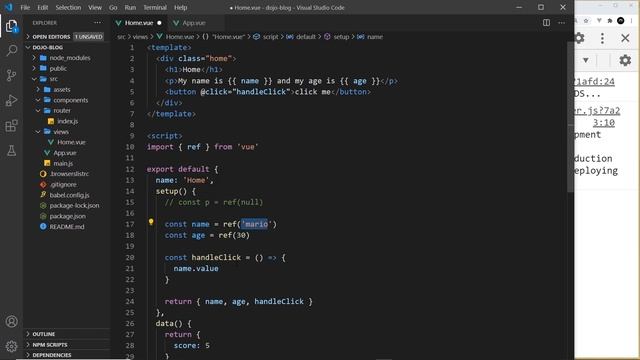640x360 pixels.
Task: Open browser extensions puzzle icon
Action: pyautogui.click(x=610, y=20)
